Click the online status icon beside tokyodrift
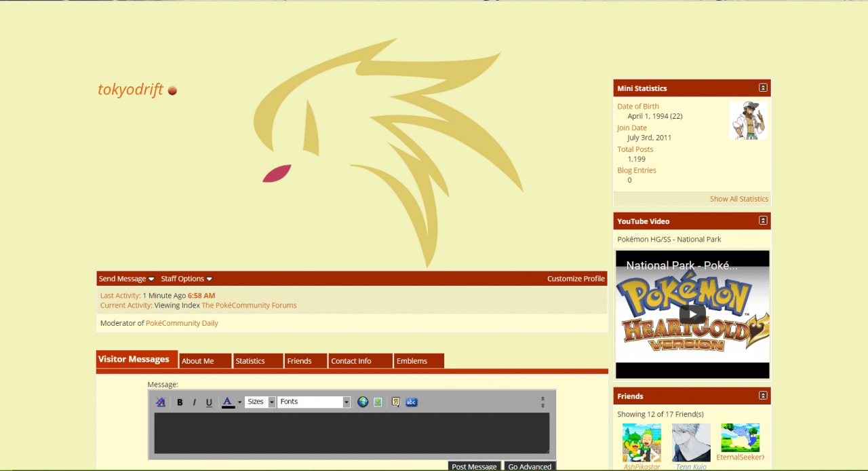 172,90
